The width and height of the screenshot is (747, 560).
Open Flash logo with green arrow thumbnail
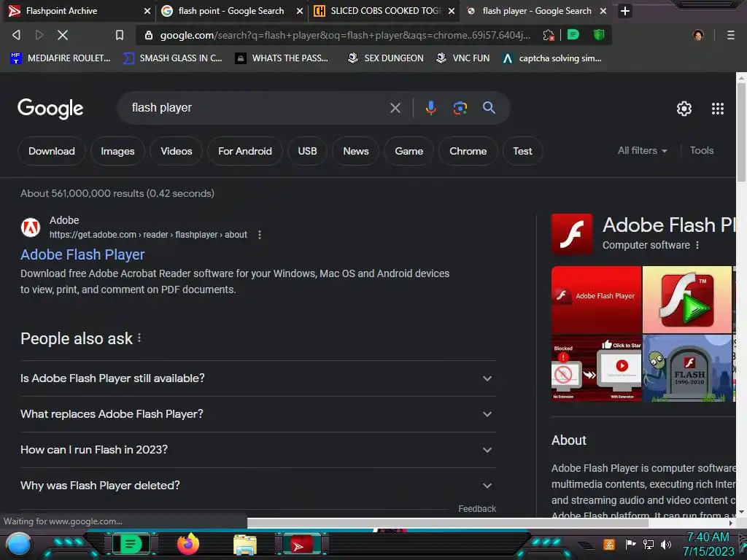pyautogui.click(x=687, y=300)
